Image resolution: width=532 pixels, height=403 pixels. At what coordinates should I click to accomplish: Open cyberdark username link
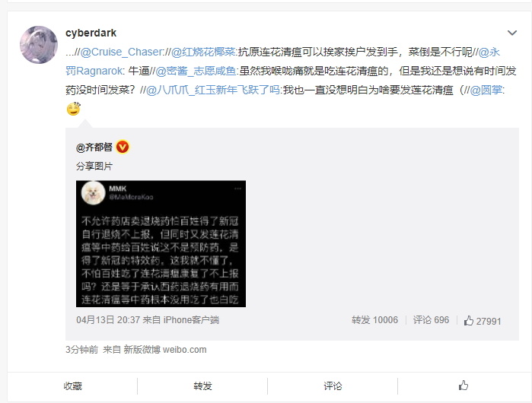tap(91, 33)
